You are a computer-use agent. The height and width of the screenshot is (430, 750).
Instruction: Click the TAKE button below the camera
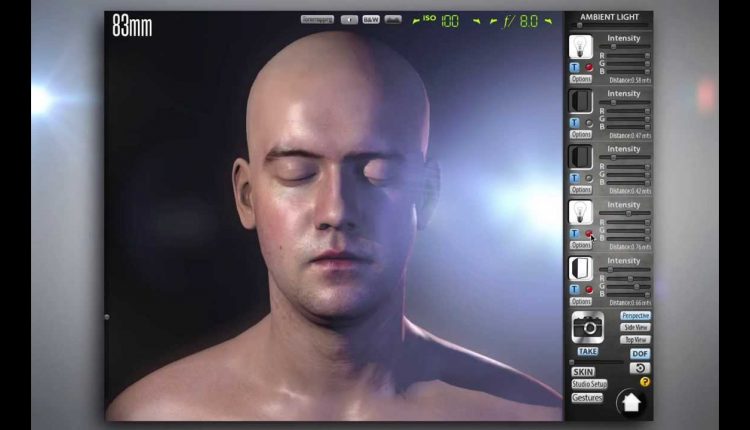click(588, 352)
